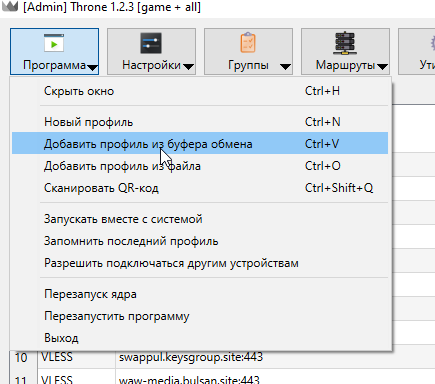
Task: Toggle Запускать вместе с системой option
Action: [200, 219]
